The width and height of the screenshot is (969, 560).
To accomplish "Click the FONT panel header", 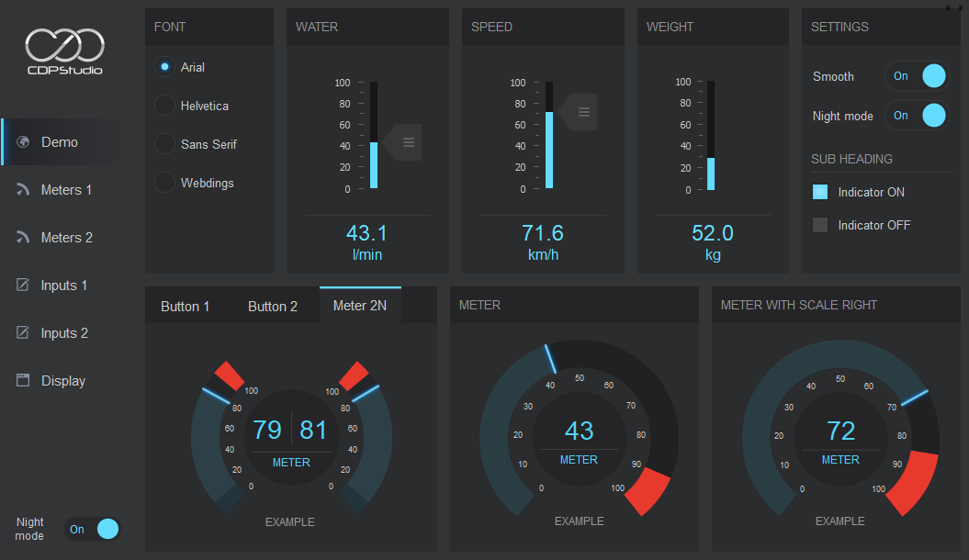I will 209,27.
